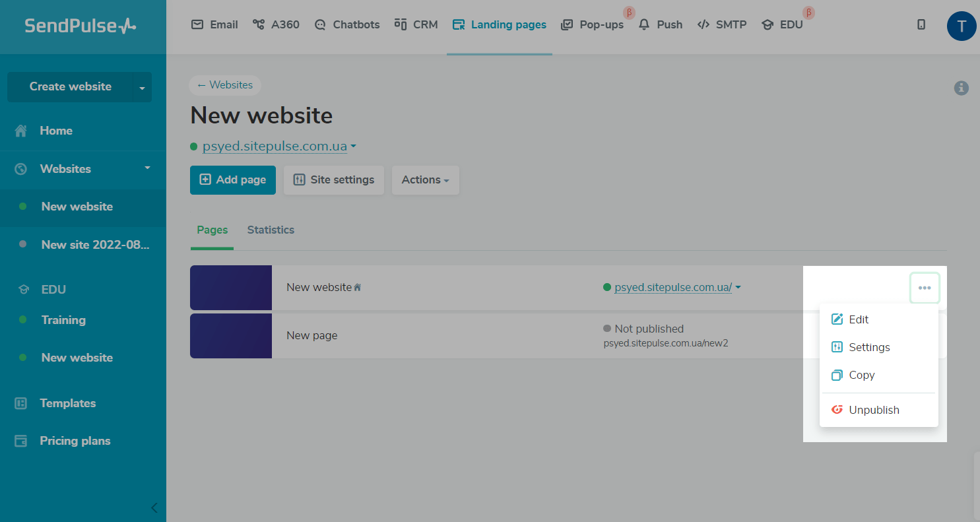The width and height of the screenshot is (980, 522).
Task: Expand the Actions dropdown
Action: click(426, 180)
